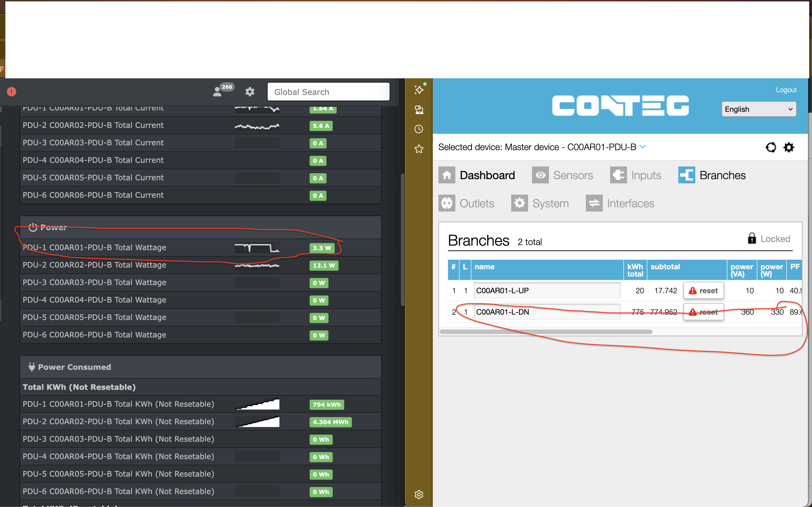Open settings gear beside Global Search

click(250, 92)
